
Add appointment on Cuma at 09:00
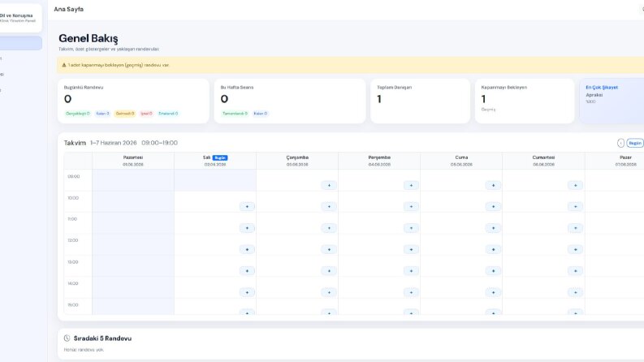click(x=493, y=186)
